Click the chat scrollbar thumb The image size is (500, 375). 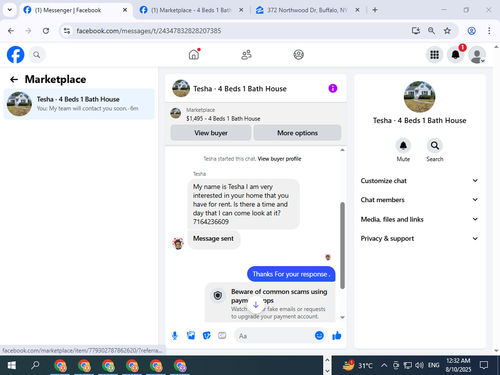[x=342, y=246]
